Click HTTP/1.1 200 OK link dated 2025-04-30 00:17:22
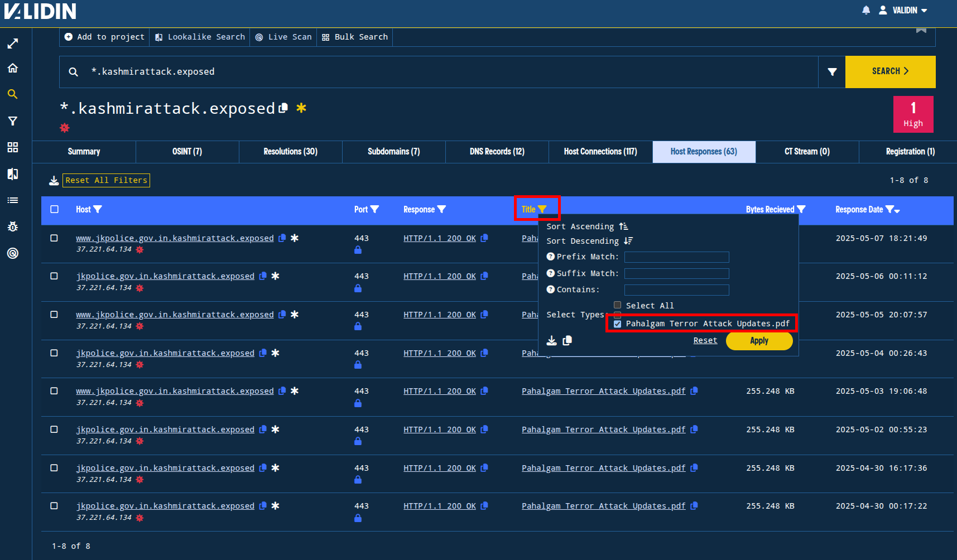The width and height of the screenshot is (957, 560). 440,506
